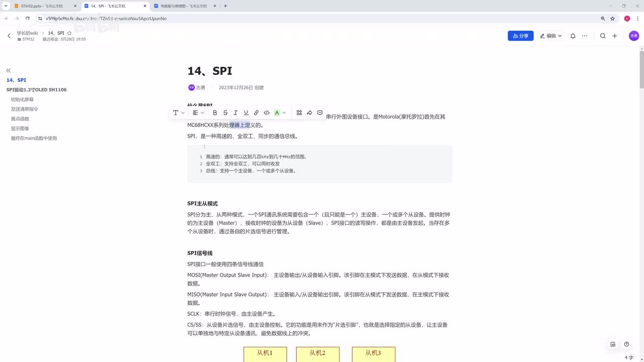Click the author 志勇 name
The width and height of the screenshot is (644, 362).
point(201,87)
